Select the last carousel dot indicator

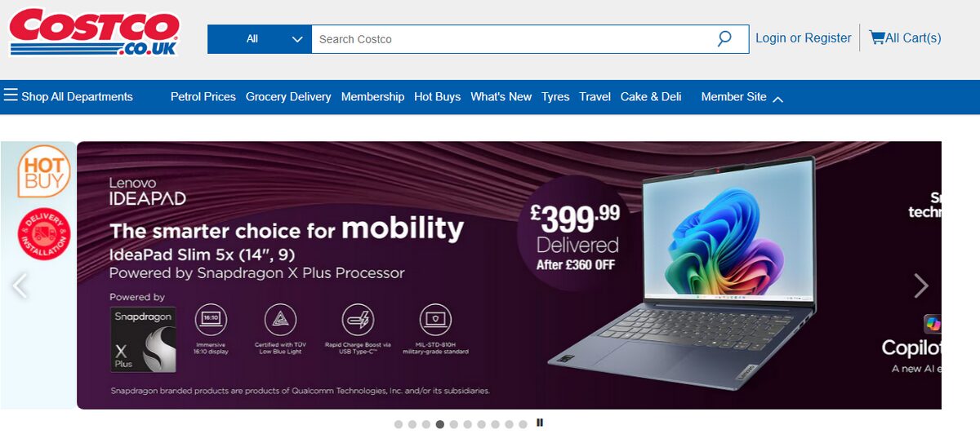click(523, 424)
